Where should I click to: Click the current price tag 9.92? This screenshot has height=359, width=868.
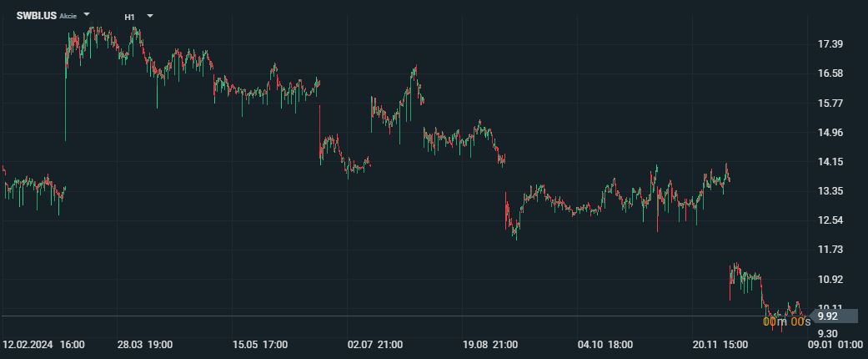click(829, 316)
